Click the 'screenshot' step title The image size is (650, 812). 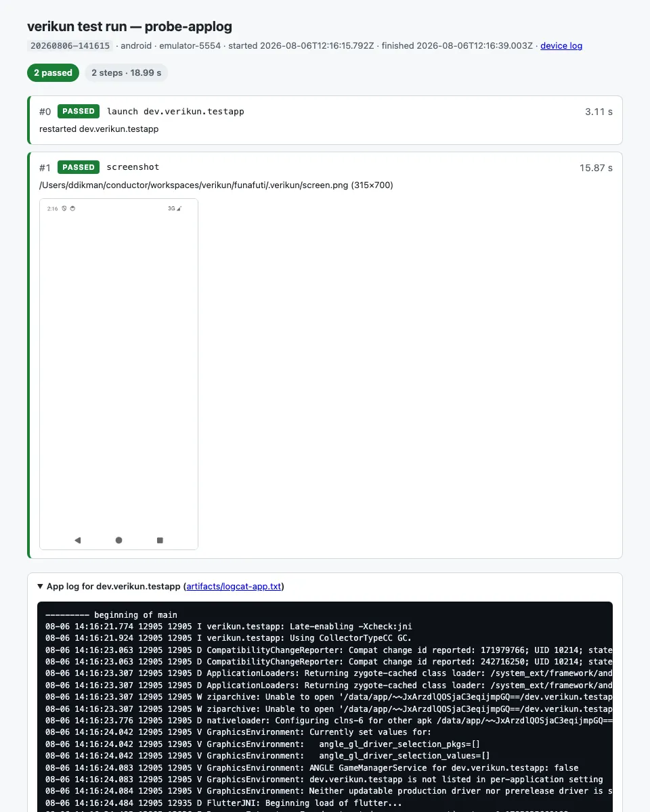133,167
